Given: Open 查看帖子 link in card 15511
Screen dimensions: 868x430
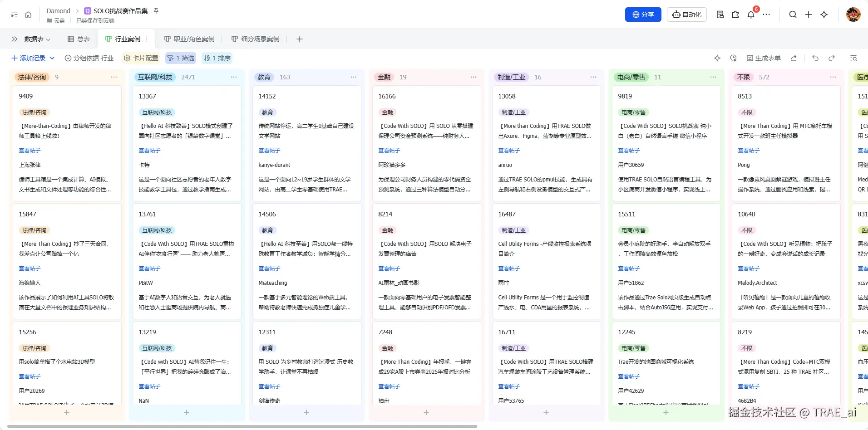Looking at the screenshot, I should (629, 269).
